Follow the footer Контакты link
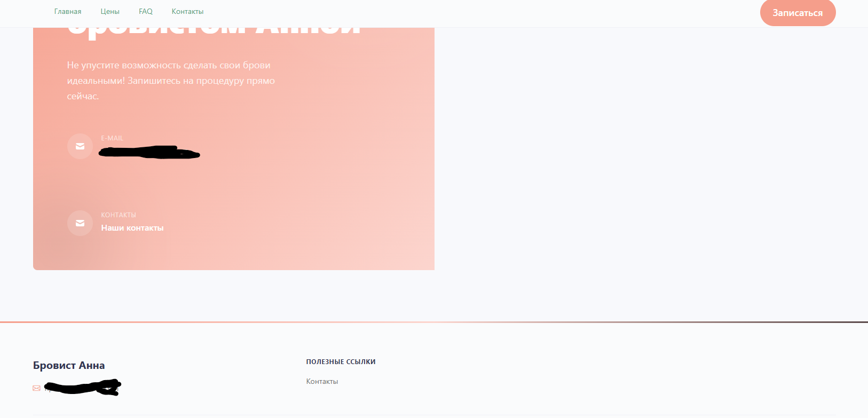The image size is (868, 418). coord(322,381)
